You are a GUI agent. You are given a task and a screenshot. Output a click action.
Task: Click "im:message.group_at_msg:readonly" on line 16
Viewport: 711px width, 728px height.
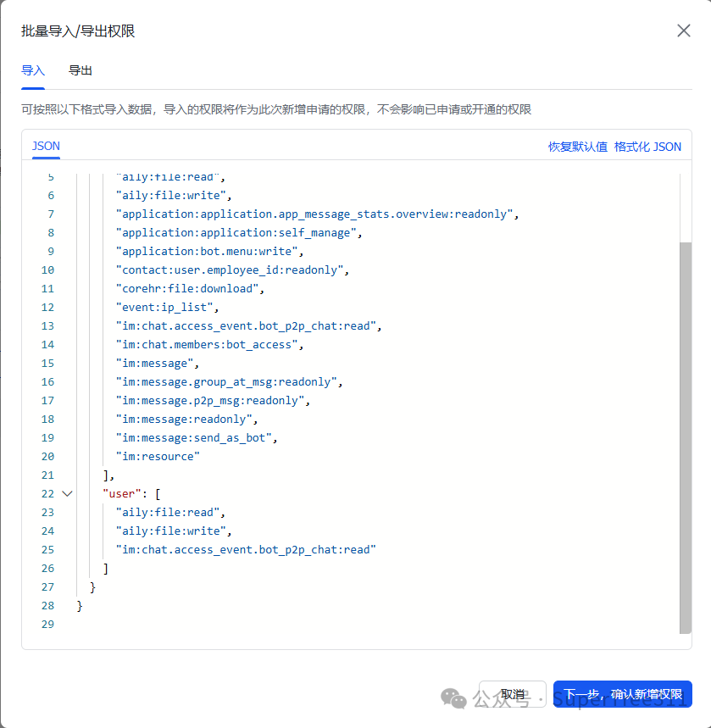[226, 381]
